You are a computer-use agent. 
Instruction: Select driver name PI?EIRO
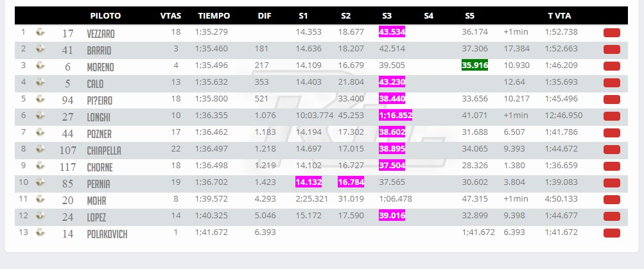100,101
